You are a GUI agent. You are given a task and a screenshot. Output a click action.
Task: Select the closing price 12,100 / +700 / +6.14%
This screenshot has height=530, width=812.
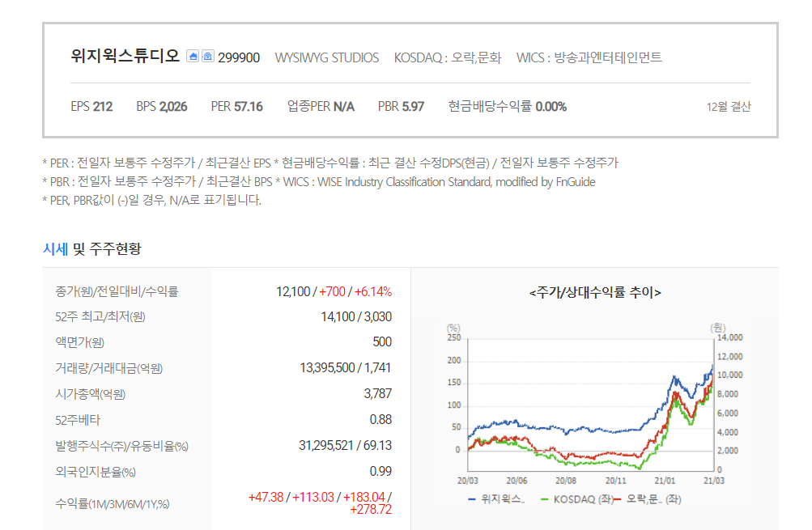pos(334,291)
